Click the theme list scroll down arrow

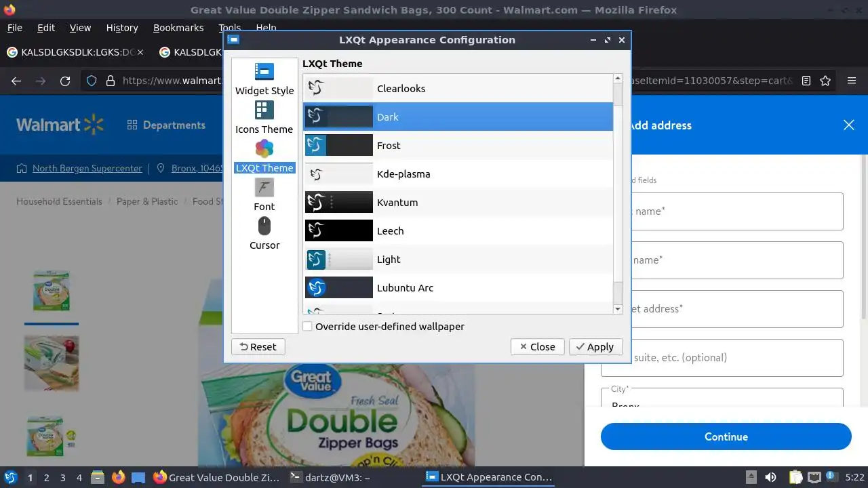(618, 309)
